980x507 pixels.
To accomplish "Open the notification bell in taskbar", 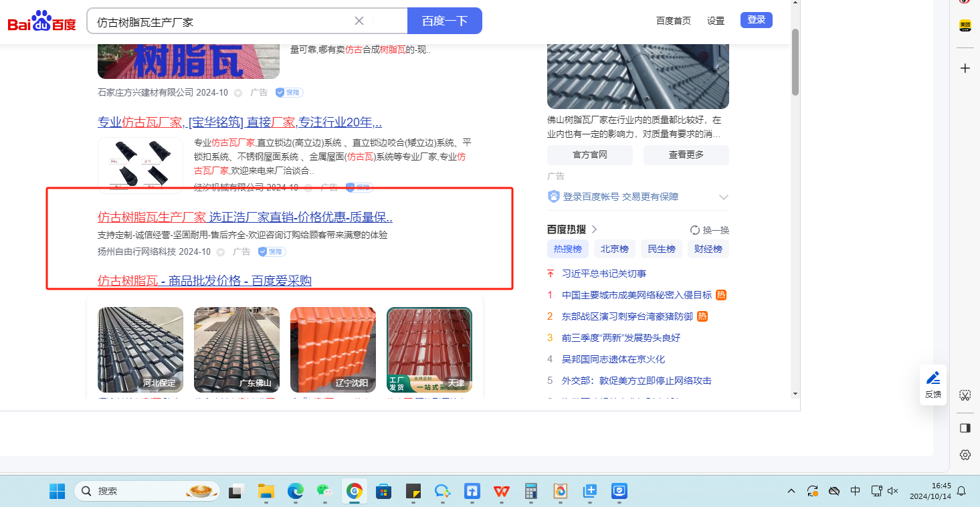I will pyautogui.click(x=961, y=491).
